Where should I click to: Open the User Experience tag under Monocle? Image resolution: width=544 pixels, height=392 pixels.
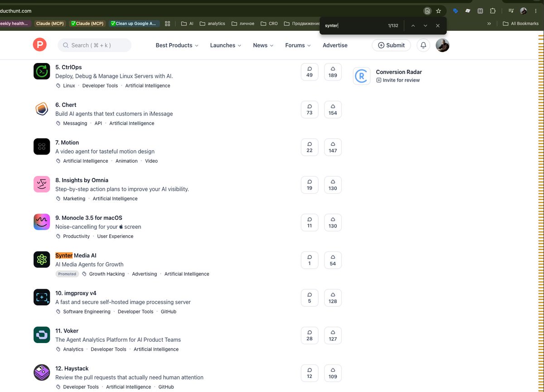[115, 236]
